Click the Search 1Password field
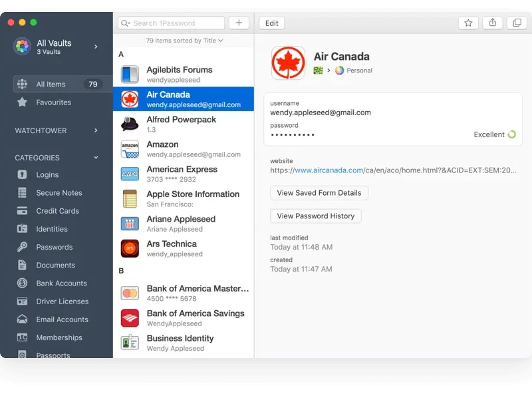The width and height of the screenshot is (532, 394). (172, 23)
